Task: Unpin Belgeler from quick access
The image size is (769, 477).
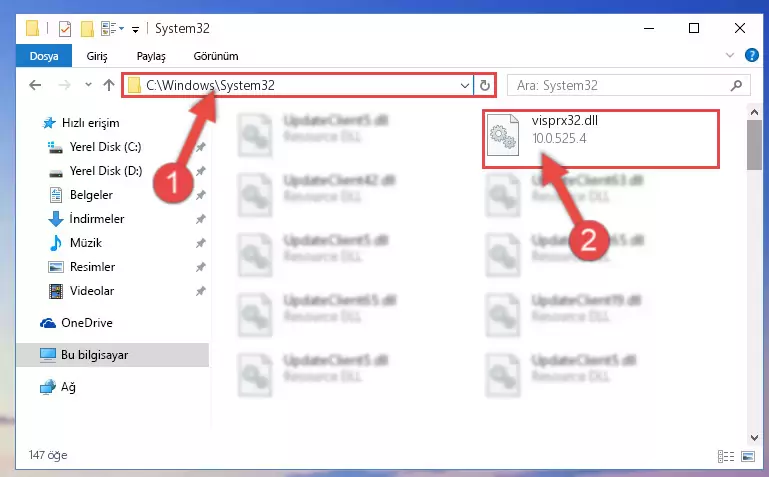Action: coord(201,195)
